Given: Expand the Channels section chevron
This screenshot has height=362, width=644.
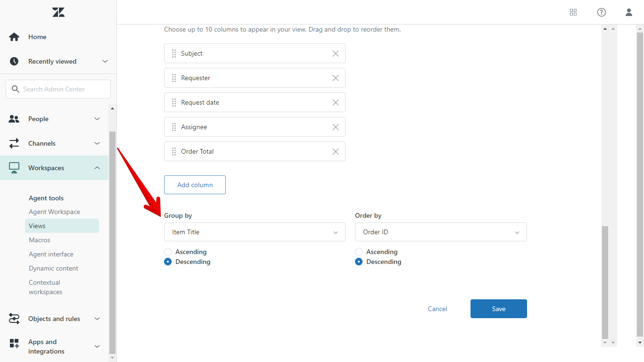Looking at the screenshot, I should point(97,143).
